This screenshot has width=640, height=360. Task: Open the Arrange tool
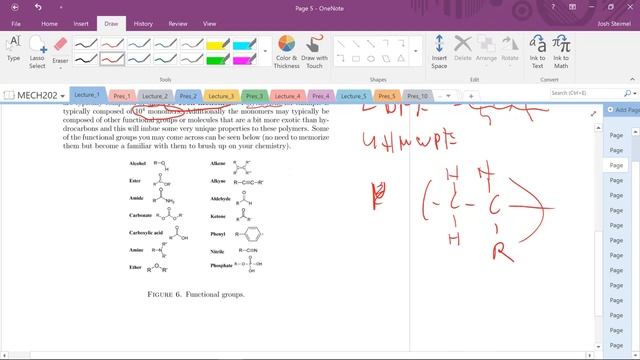coord(486,49)
